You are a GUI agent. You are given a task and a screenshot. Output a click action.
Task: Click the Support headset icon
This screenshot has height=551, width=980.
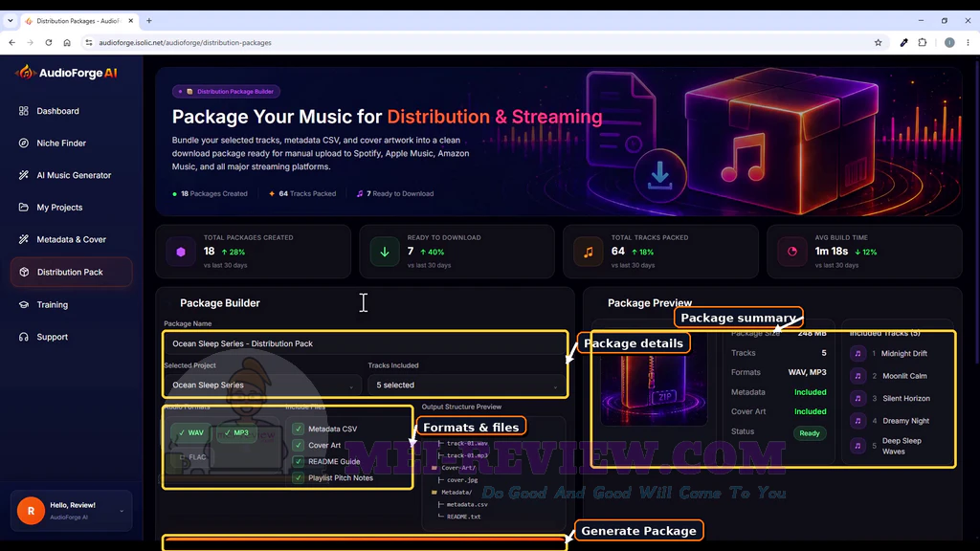coord(24,337)
